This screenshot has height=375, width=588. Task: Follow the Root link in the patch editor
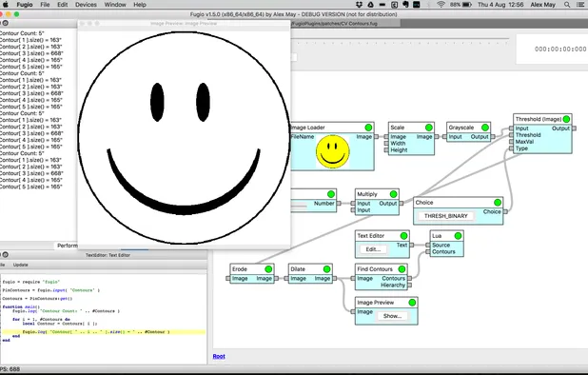[219, 356]
